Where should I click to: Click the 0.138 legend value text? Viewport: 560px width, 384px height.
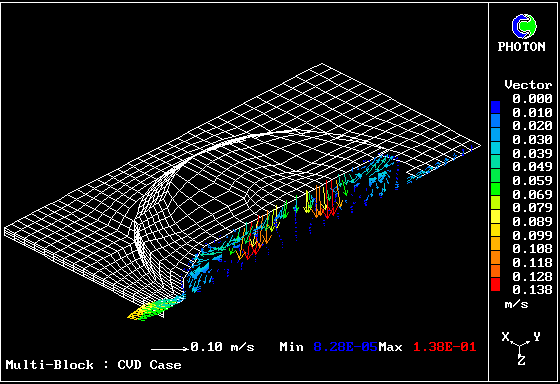pyautogui.click(x=532, y=289)
